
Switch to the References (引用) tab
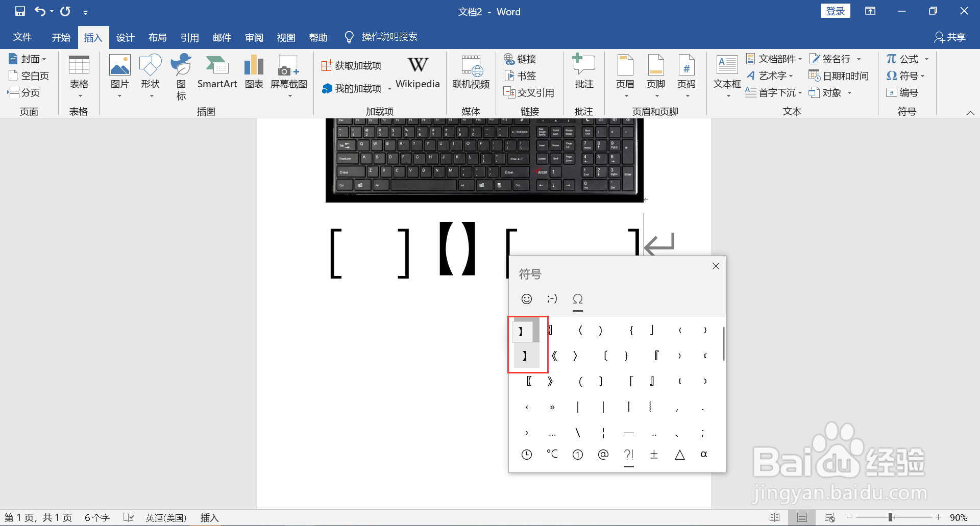(189, 37)
